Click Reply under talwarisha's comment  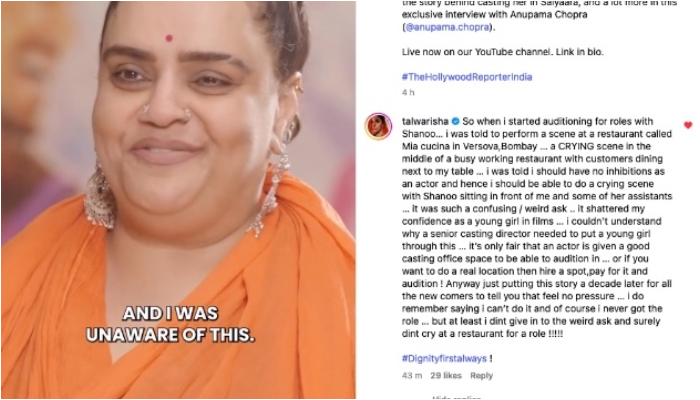(481, 376)
